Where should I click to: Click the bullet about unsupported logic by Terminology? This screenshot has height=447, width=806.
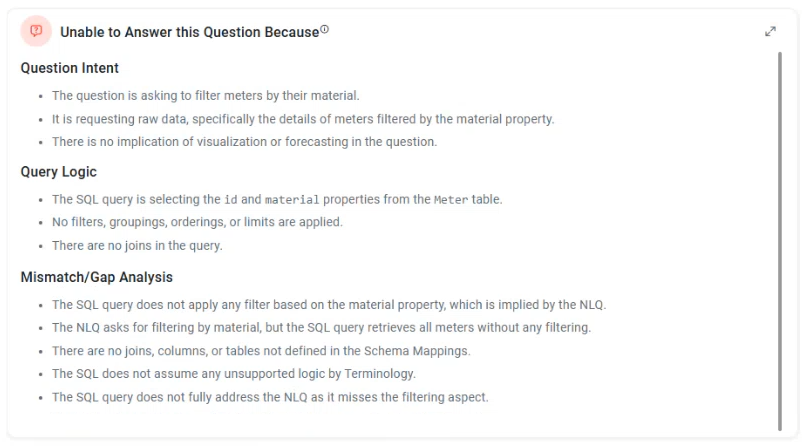coord(233,374)
